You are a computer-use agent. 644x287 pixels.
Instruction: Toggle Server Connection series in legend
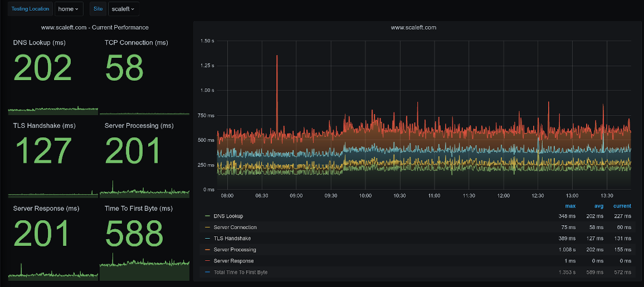pos(235,227)
